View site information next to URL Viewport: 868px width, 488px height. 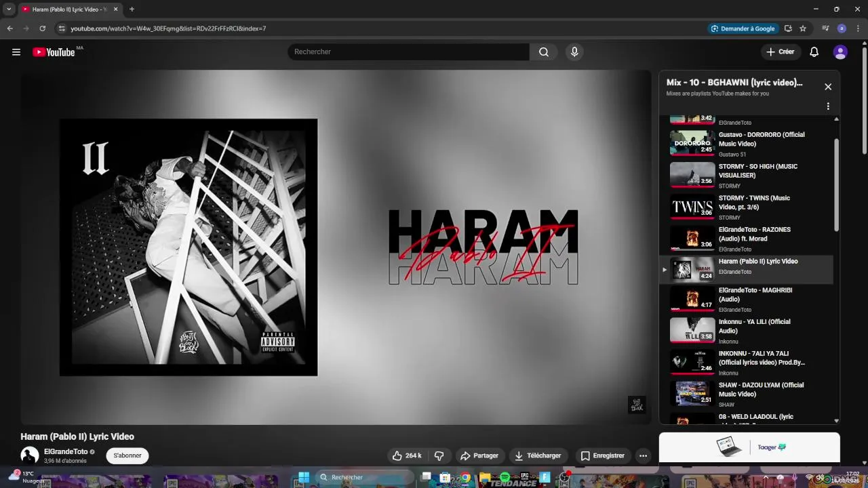click(62, 28)
